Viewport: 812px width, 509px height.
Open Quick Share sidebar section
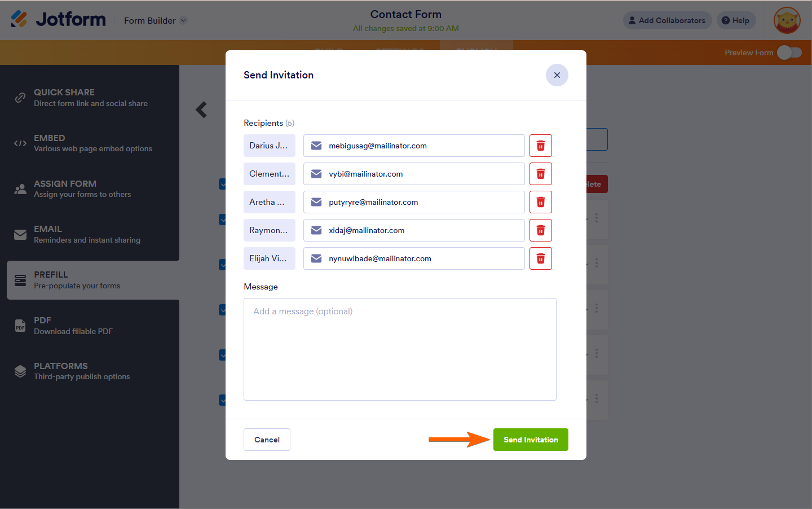(x=90, y=98)
